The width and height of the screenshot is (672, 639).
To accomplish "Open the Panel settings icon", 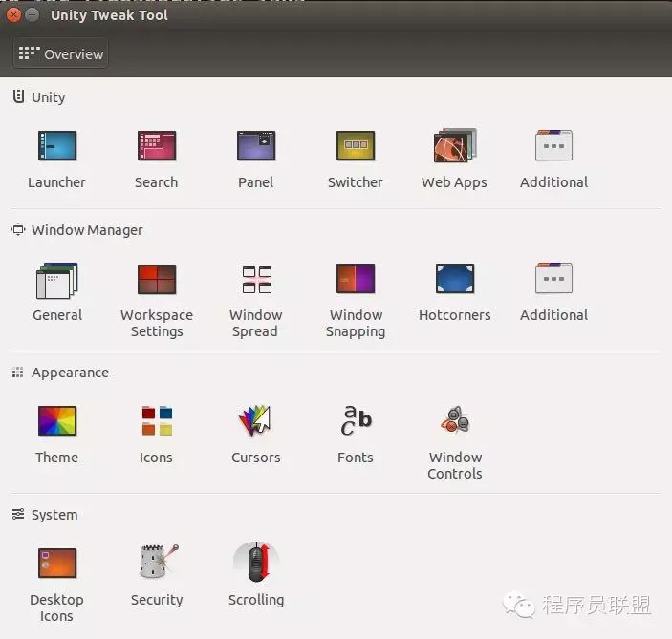I will 256,145.
